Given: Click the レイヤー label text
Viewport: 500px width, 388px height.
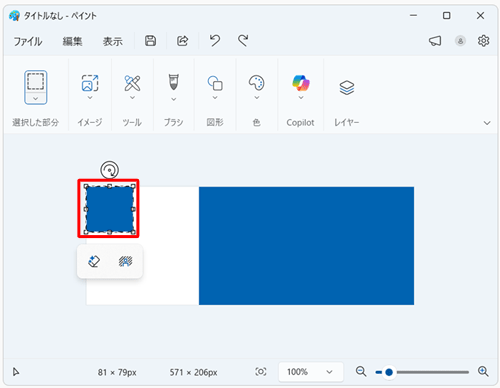Looking at the screenshot, I should click(347, 123).
